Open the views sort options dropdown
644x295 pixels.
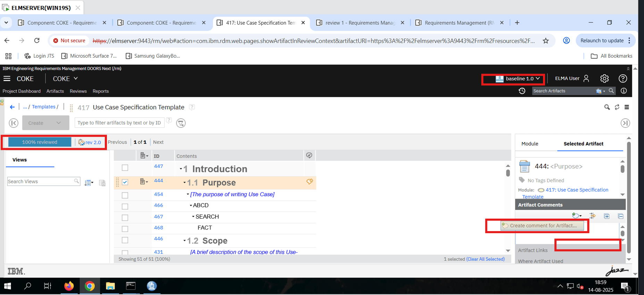pos(89,183)
